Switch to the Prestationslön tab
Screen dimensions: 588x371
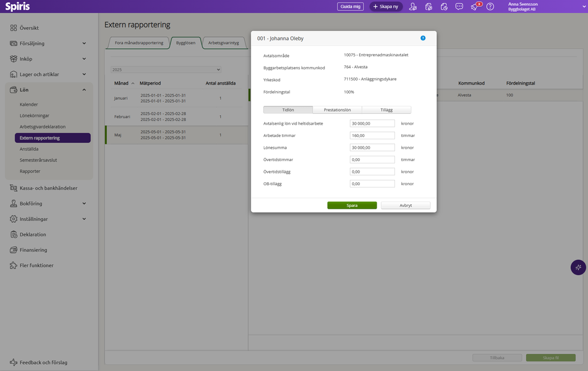(x=337, y=110)
